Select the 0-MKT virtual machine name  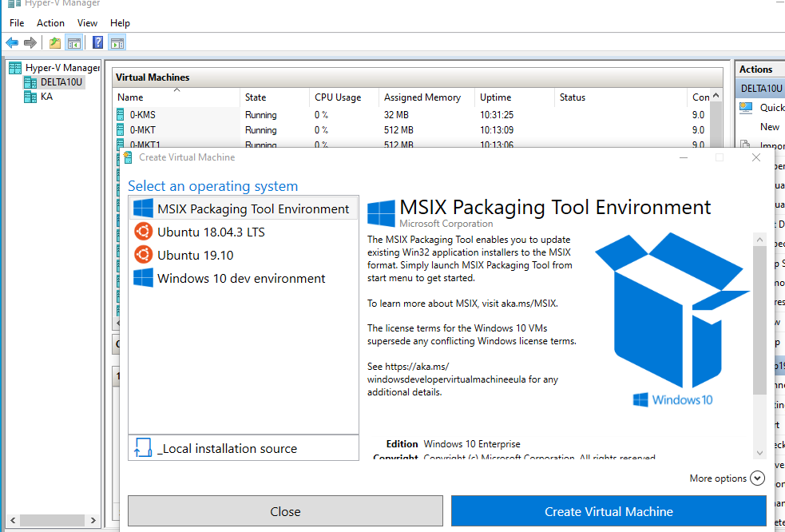[x=143, y=129]
